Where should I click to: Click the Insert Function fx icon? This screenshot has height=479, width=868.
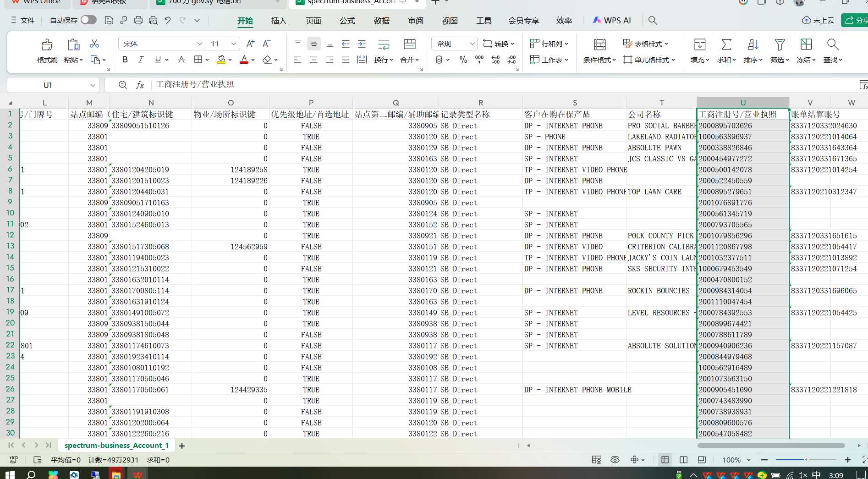[140, 85]
